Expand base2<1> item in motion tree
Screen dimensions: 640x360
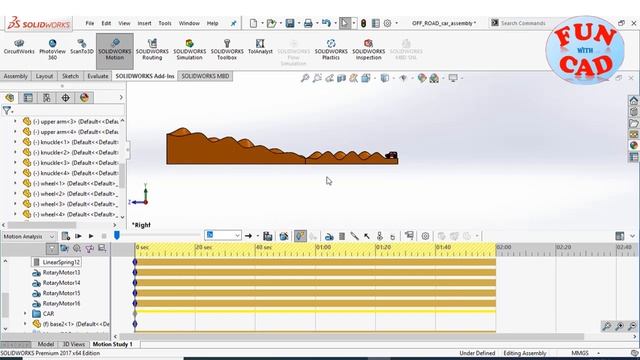coord(25,324)
